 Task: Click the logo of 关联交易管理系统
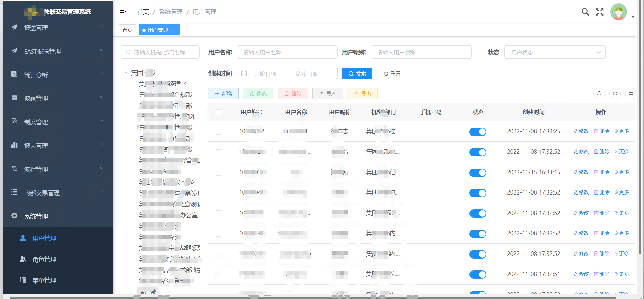(x=33, y=12)
